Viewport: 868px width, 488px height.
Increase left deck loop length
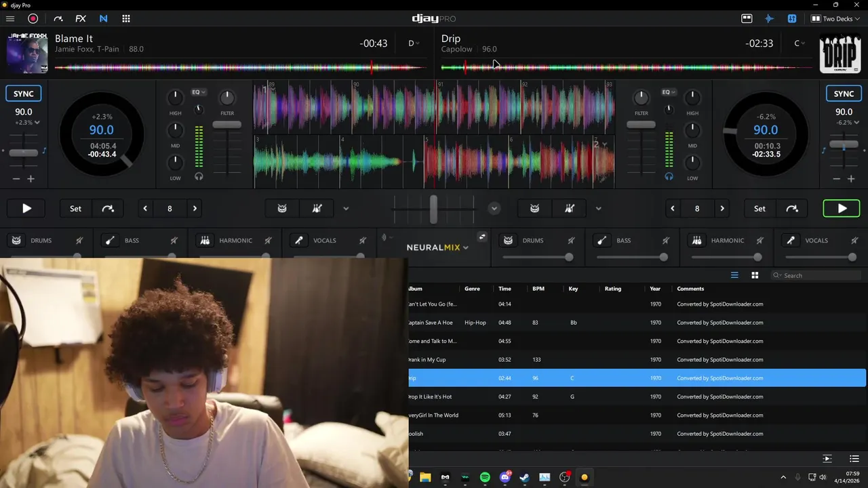click(195, 209)
